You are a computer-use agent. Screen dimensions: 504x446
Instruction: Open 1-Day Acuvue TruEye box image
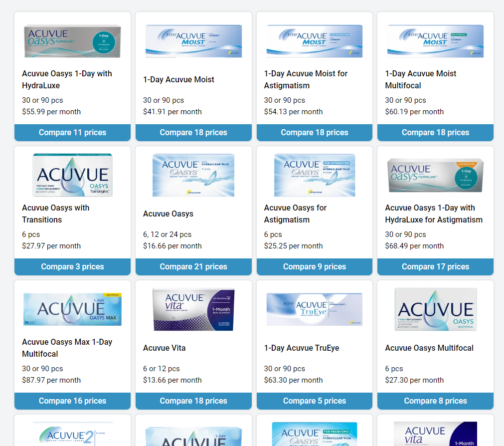(315, 309)
